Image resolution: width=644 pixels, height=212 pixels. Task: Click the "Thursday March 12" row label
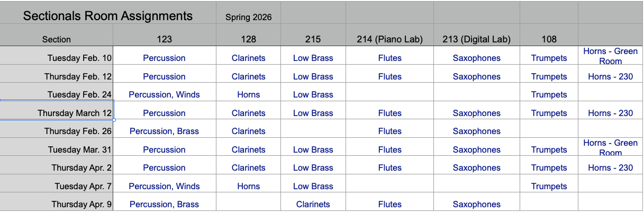[x=74, y=113]
